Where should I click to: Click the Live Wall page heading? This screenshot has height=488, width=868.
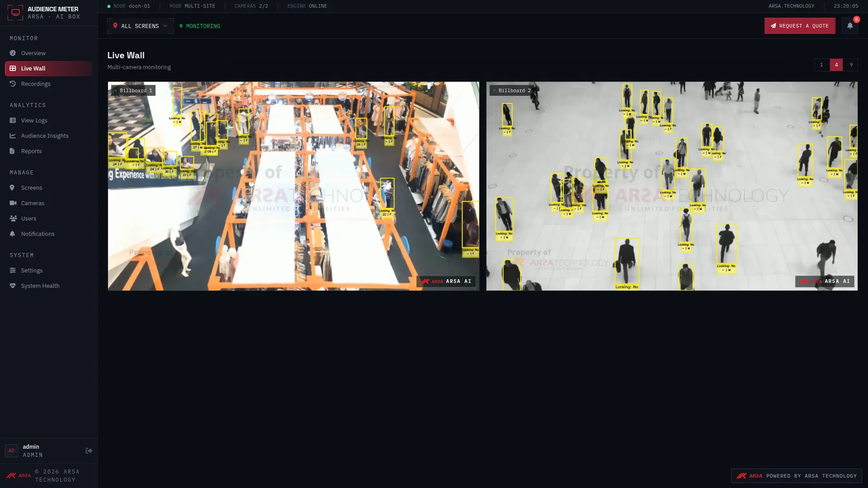tap(126, 55)
